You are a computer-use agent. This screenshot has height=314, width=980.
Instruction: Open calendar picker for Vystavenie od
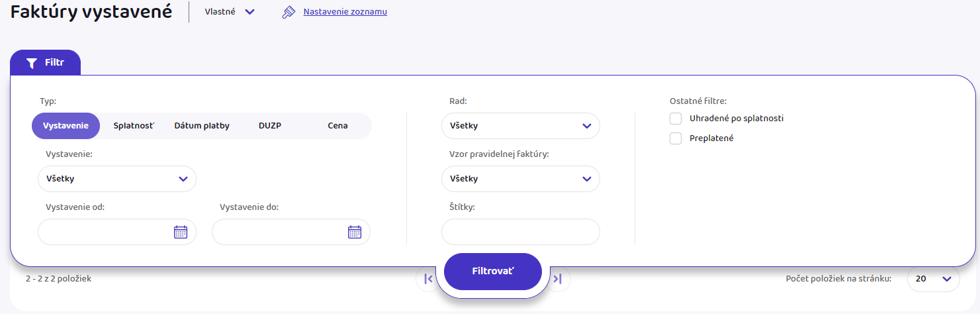coord(181,232)
